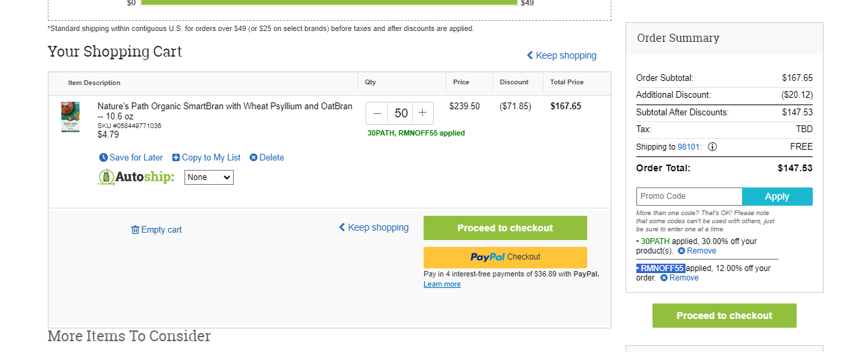
Task: Increase quantity with the plus button
Action: pos(422,113)
